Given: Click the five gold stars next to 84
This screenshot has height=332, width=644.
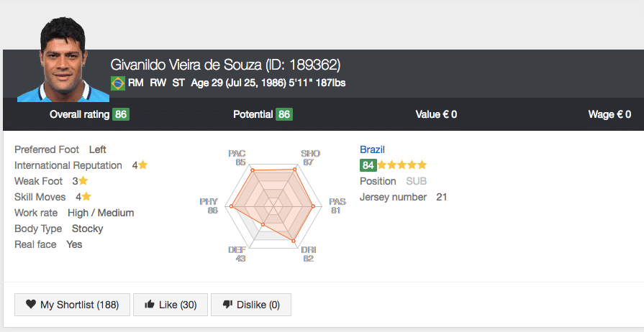Looking at the screenshot, I should (x=402, y=165).
